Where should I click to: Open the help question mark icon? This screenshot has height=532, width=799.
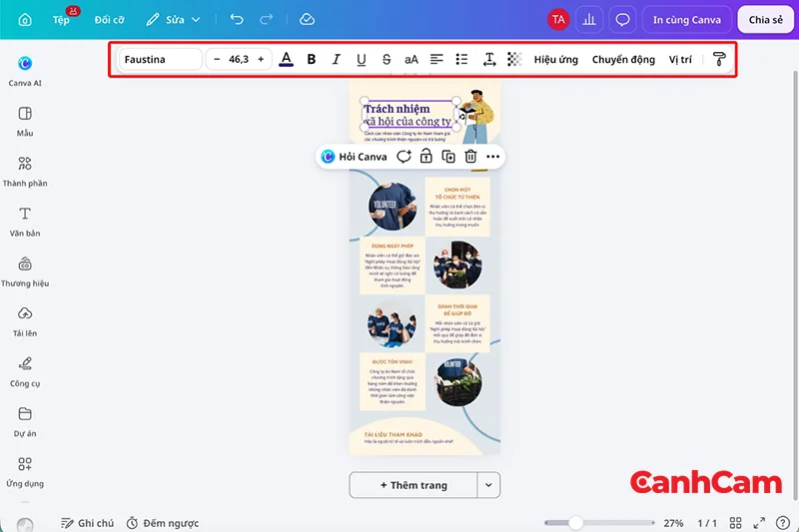(783, 523)
